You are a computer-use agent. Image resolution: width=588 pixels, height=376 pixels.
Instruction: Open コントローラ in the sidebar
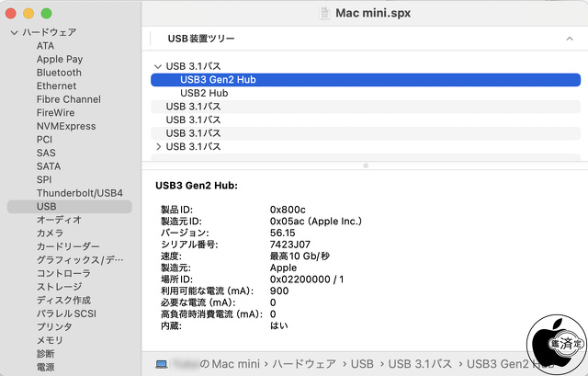pos(63,274)
